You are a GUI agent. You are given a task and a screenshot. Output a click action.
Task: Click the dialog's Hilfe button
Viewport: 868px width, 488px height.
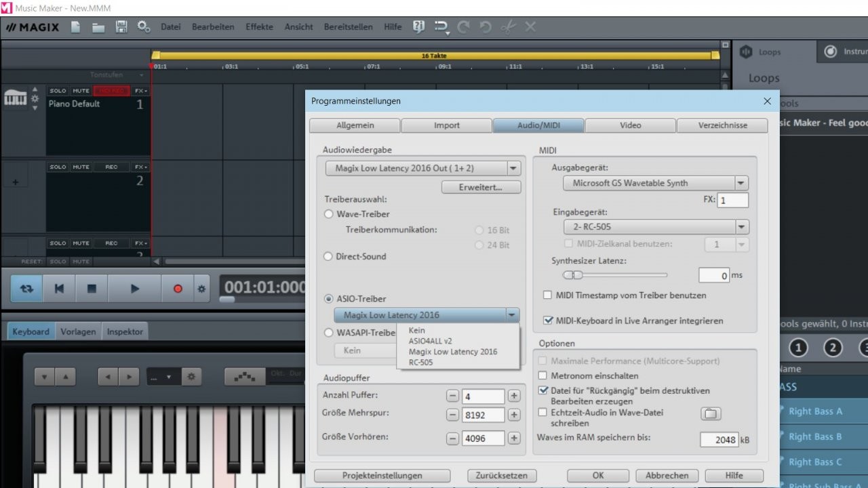tap(734, 476)
